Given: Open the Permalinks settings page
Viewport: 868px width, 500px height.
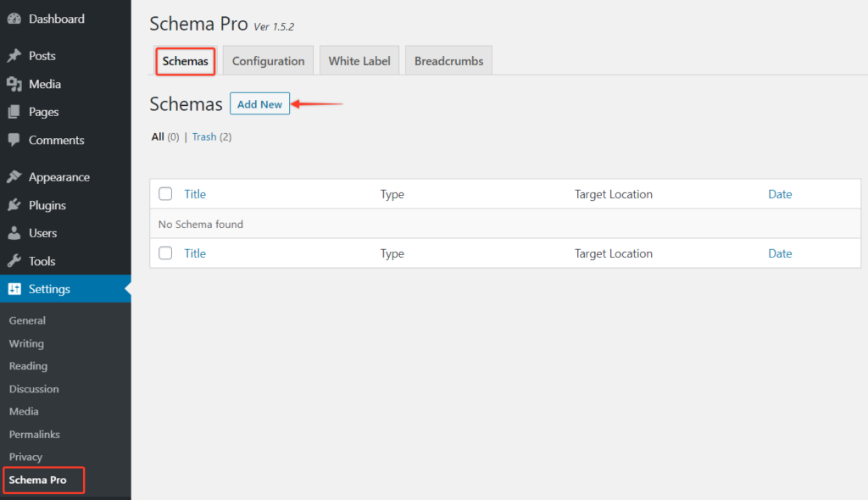Looking at the screenshot, I should (34, 434).
